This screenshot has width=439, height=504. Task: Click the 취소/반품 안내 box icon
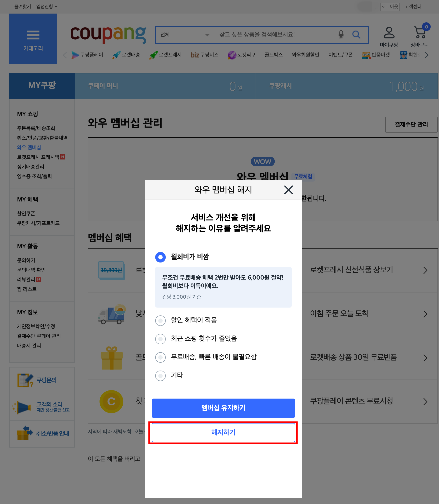pyautogui.click(x=25, y=433)
